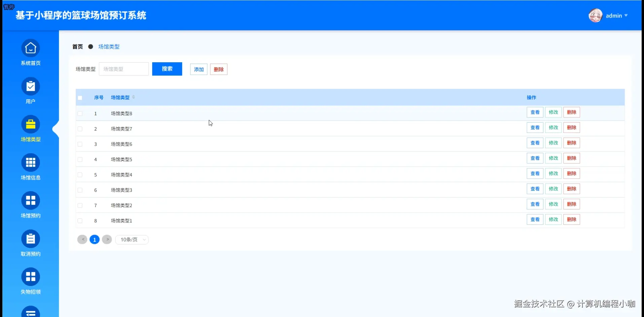Screen dimensions: 644x317
Task: Click the admin username text
Action: tap(614, 16)
